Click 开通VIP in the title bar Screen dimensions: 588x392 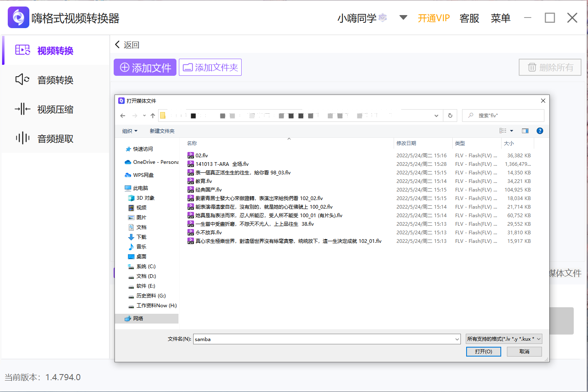pos(434,18)
